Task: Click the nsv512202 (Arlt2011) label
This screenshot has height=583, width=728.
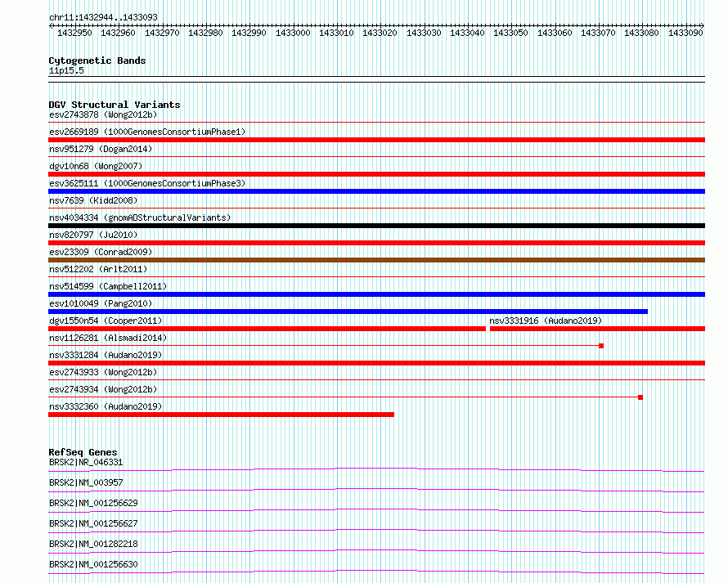Action: pos(98,269)
